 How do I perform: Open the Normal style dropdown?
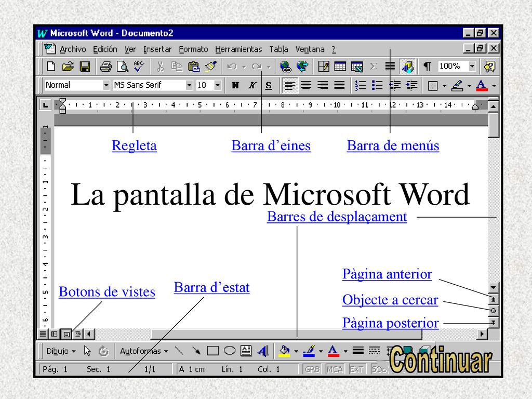click(106, 85)
